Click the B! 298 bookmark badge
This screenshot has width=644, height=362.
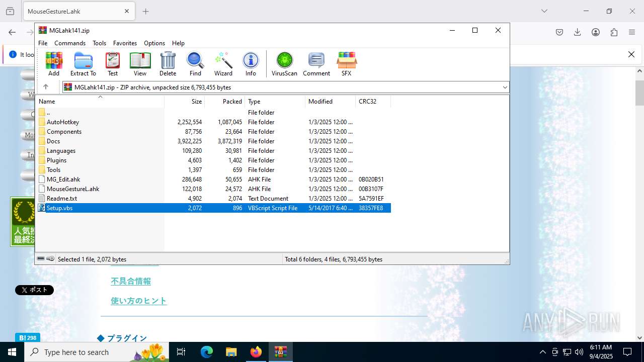[x=27, y=338]
